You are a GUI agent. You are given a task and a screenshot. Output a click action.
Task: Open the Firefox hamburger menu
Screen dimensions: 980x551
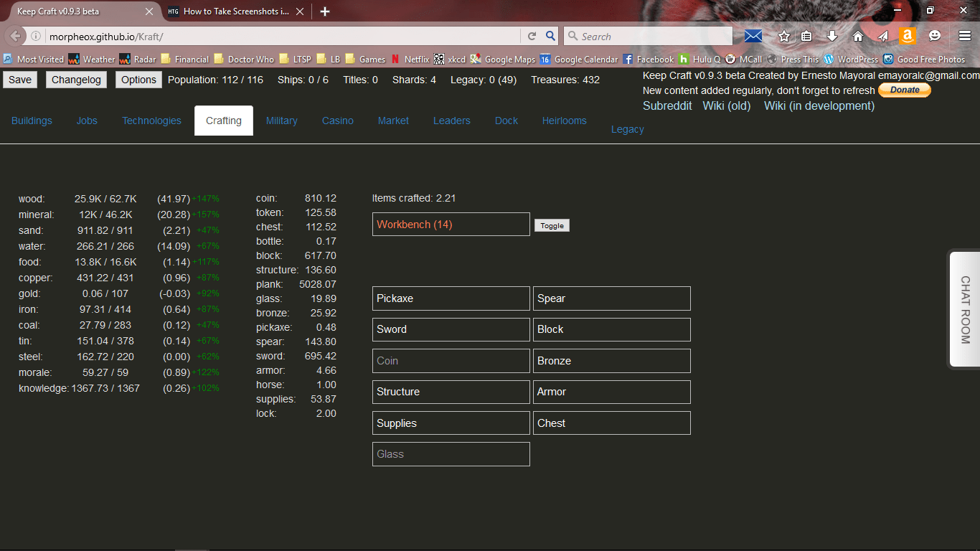tap(964, 36)
